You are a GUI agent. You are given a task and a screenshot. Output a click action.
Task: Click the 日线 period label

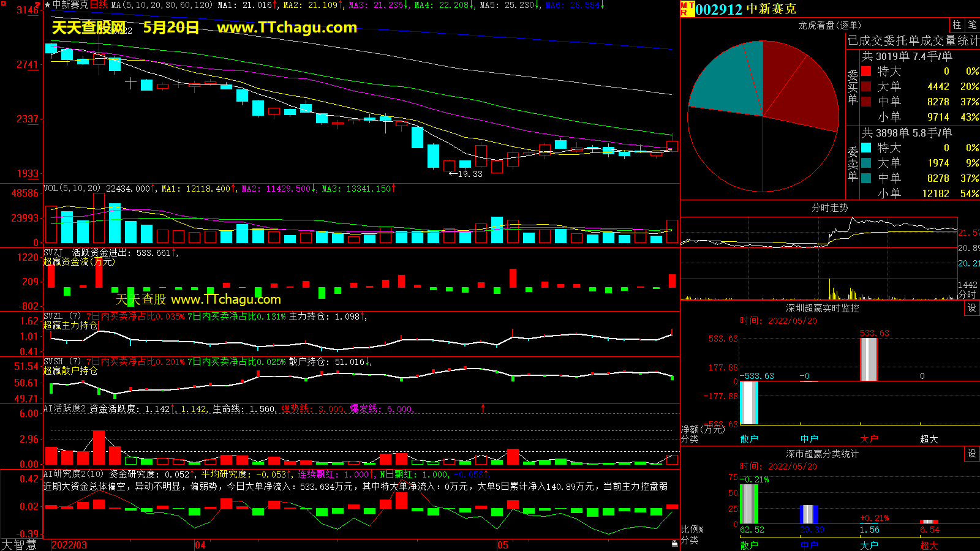coord(99,5)
